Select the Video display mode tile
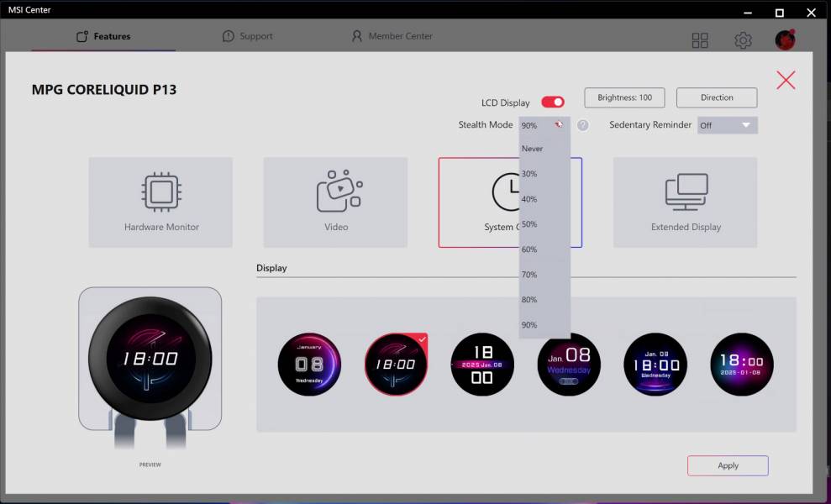Image resolution: width=831 pixels, height=504 pixels. point(335,202)
